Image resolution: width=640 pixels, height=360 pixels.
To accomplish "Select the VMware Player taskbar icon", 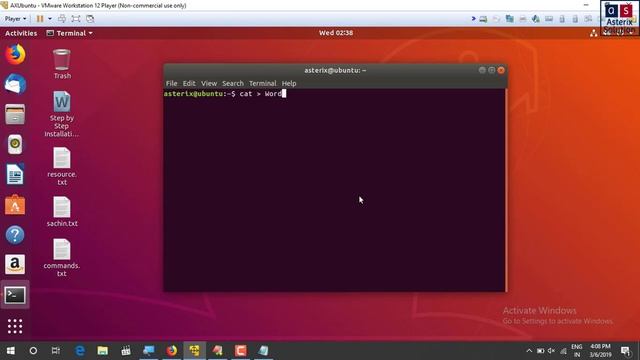I will pyautogui.click(x=195, y=351).
